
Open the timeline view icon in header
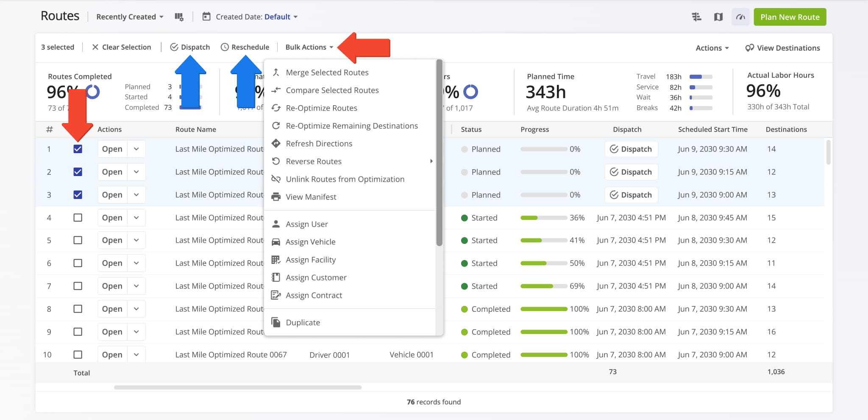(x=696, y=17)
